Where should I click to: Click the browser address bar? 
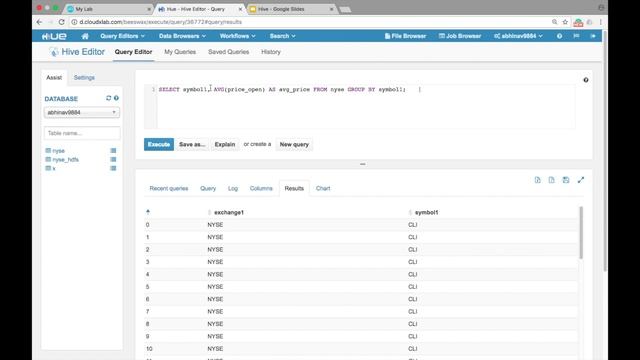(310, 22)
